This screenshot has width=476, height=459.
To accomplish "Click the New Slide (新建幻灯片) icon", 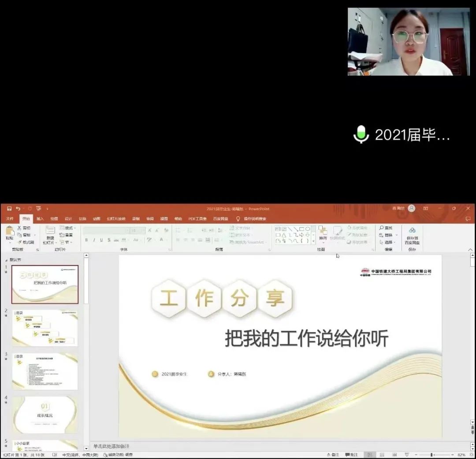I will (50, 231).
